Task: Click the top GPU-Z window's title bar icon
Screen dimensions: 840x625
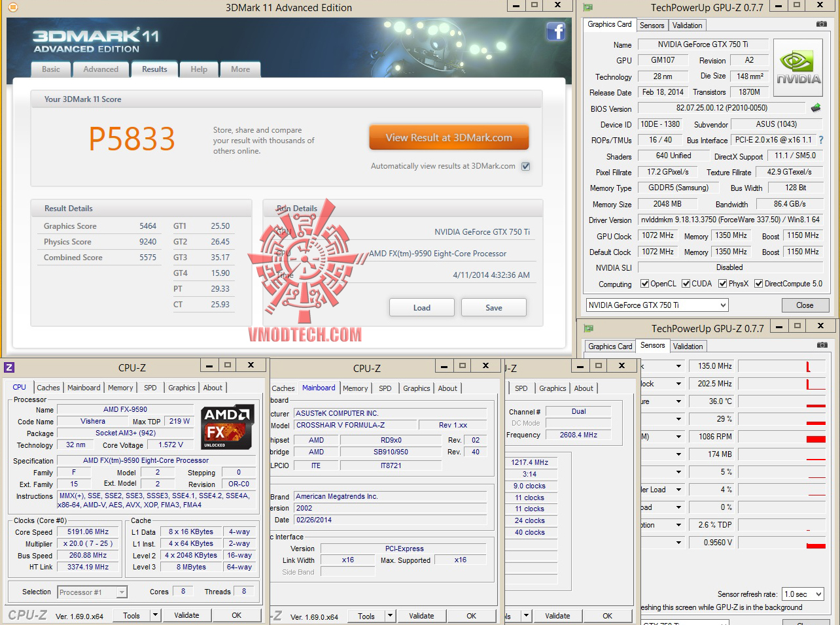Action: (588, 8)
